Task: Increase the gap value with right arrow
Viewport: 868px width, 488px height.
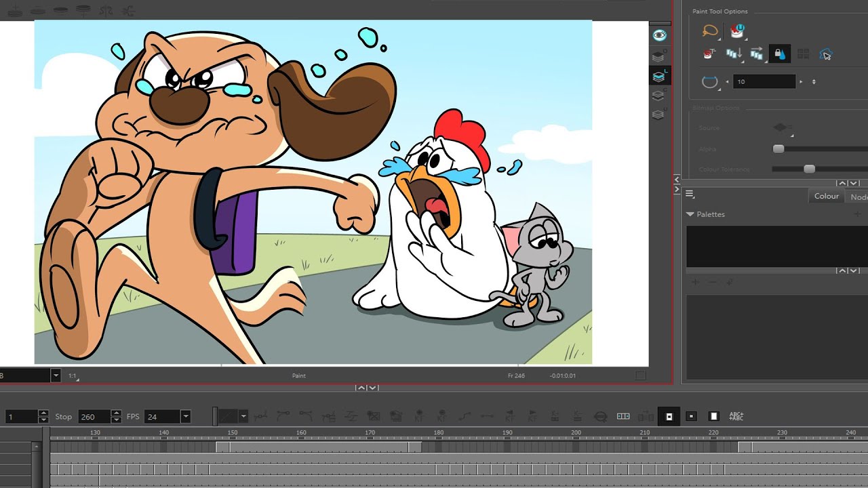Action: (x=801, y=82)
